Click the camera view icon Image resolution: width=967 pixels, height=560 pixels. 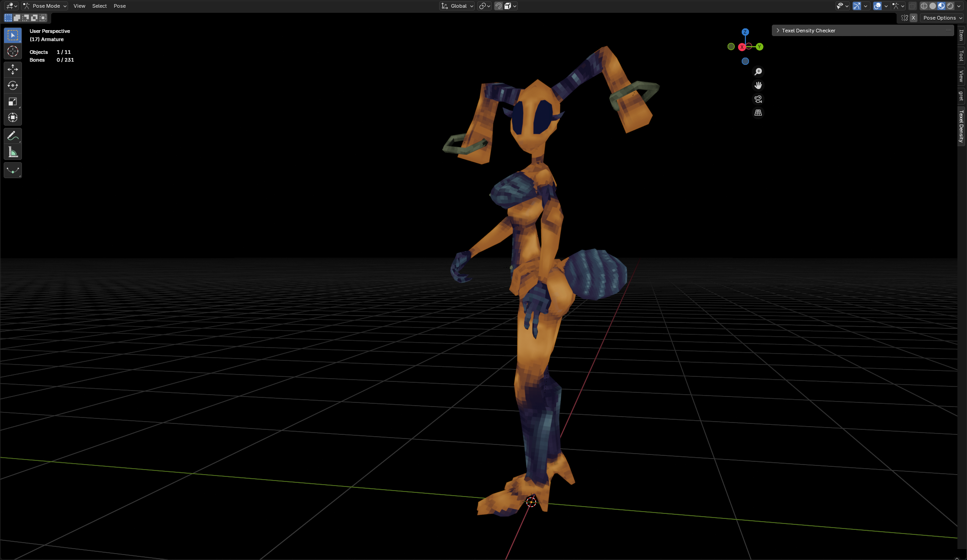coord(758,99)
